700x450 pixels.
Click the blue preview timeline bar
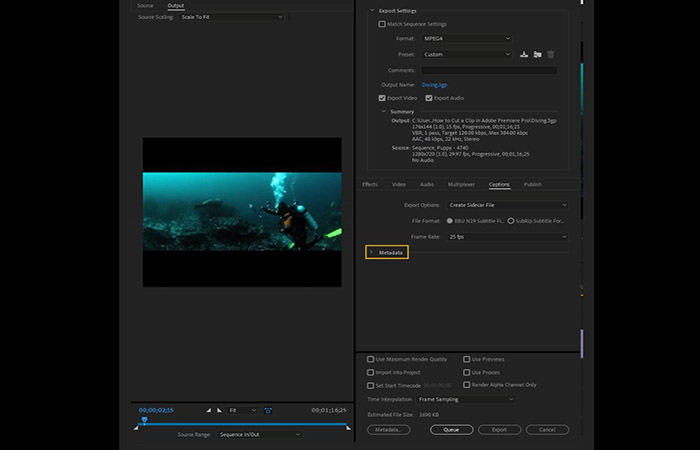point(243,424)
